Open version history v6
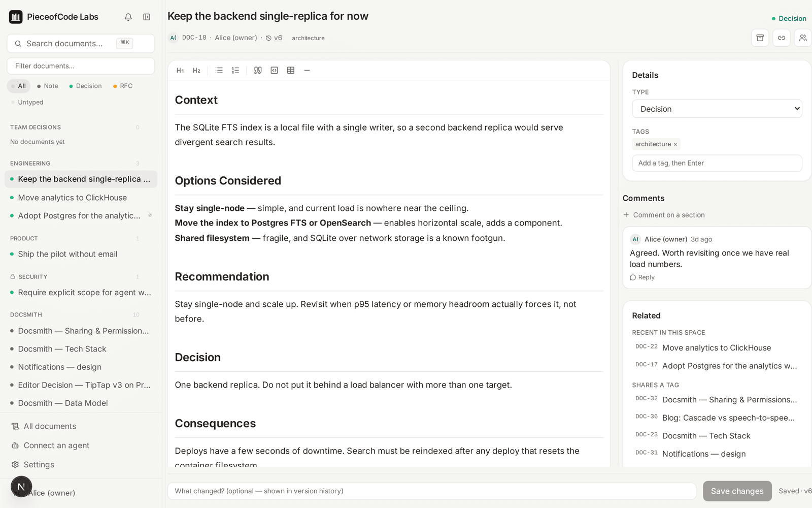The image size is (812, 508). pyautogui.click(x=274, y=38)
